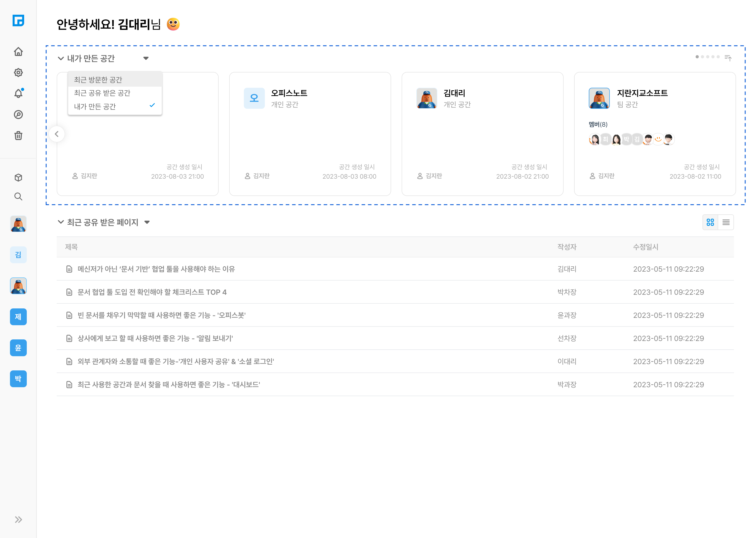Collapse the '최근 공유 받은 페이지' section
Screen dimensions: 756x538
[61, 222]
